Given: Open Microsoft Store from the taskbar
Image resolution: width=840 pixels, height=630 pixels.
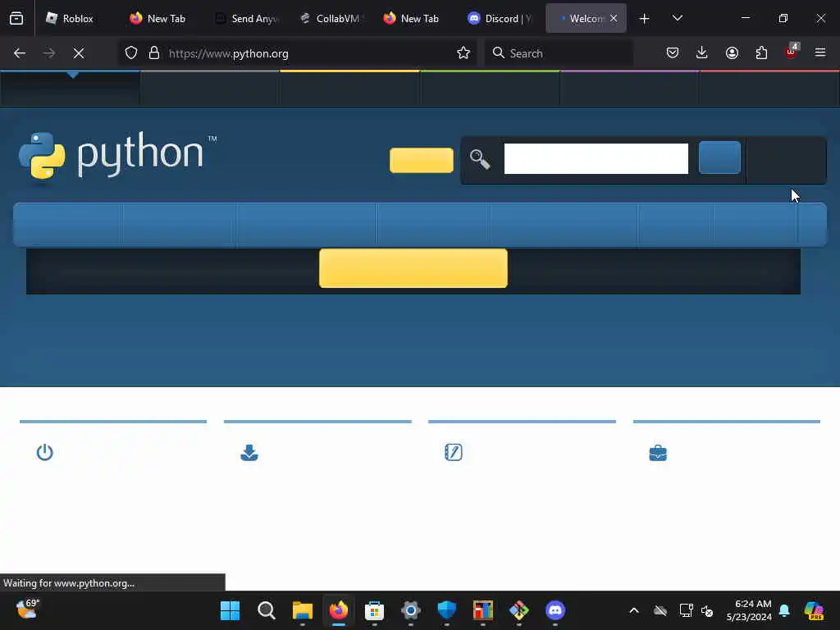Looking at the screenshot, I should [x=374, y=610].
